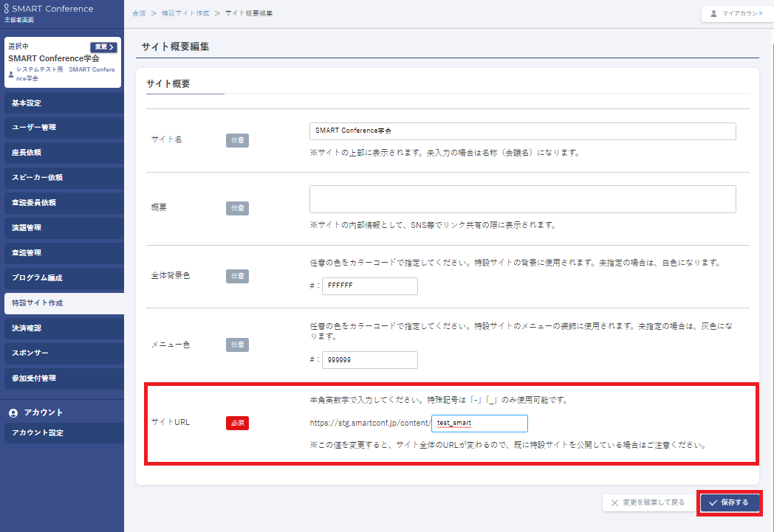The height and width of the screenshot is (532, 774).
Task: Click 会議 breadcrumb link
Action: [139, 14]
